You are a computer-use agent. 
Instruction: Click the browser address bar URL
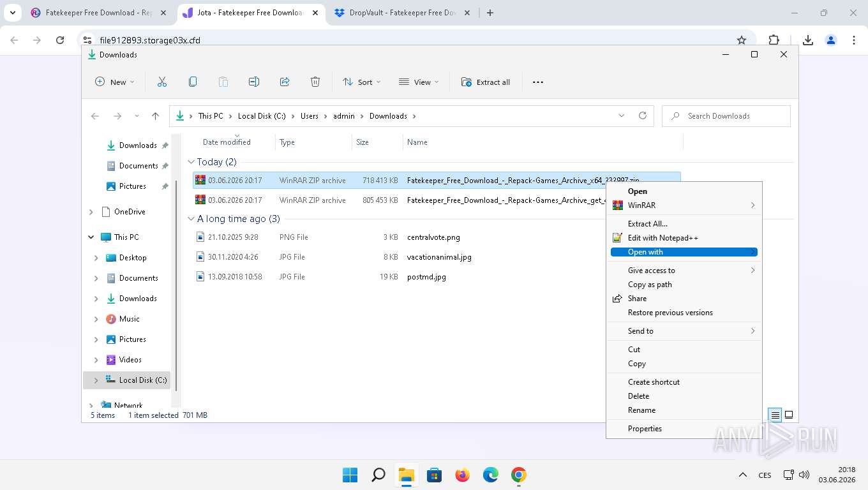coord(150,40)
